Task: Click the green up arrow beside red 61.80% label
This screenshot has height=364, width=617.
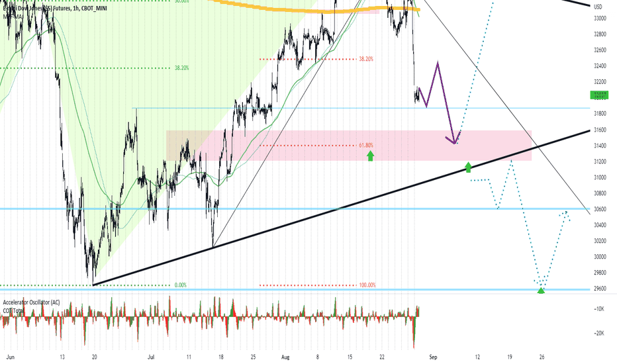Action: click(x=370, y=156)
